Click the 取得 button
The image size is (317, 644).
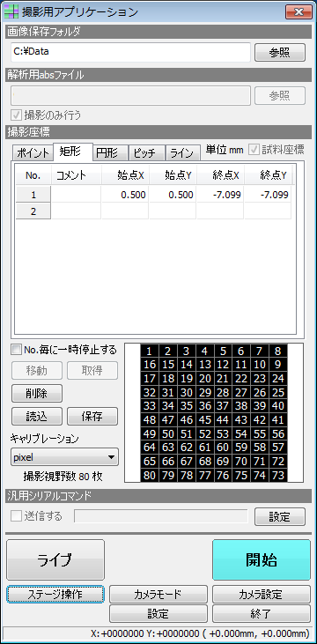click(x=92, y=371)
